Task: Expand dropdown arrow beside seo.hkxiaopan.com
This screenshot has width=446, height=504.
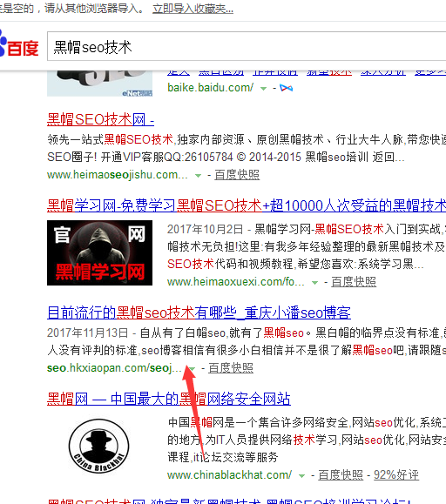Action: tap(192, 369)
